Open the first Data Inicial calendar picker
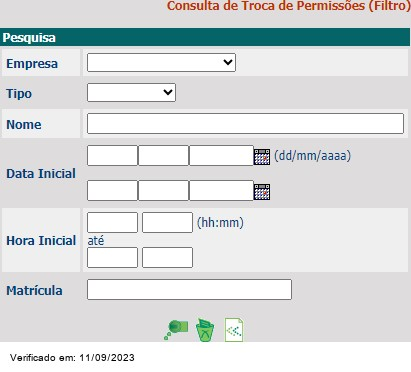Image resolution: width=411 pixels, height=372 pixels. (x=262, y=157)
